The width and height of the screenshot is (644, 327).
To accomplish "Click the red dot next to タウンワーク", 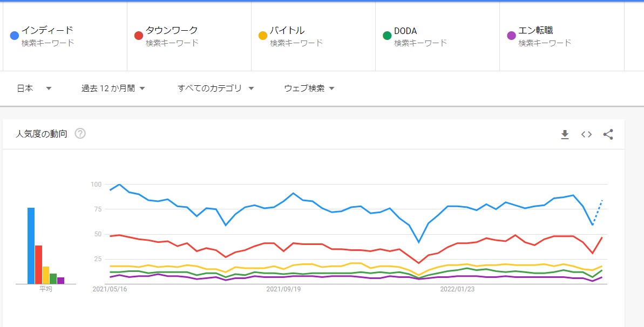I will click(139, 36).
